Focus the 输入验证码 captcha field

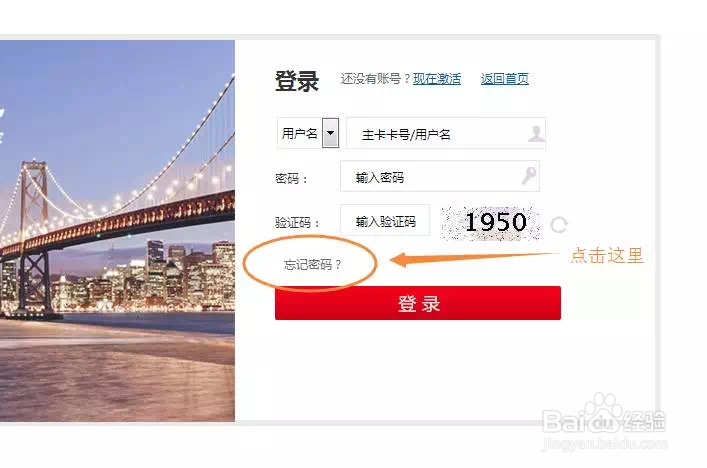pos(385,220)
